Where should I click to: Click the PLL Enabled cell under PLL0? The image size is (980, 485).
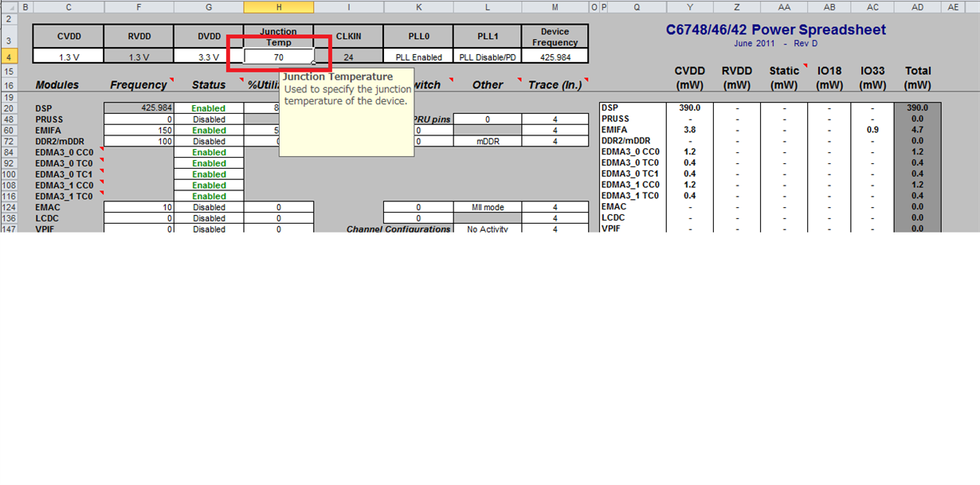(x=418, y=57)
